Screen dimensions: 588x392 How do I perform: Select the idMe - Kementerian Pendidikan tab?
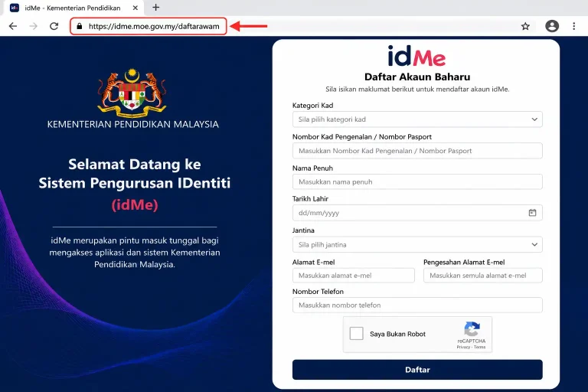click(73, 8)
